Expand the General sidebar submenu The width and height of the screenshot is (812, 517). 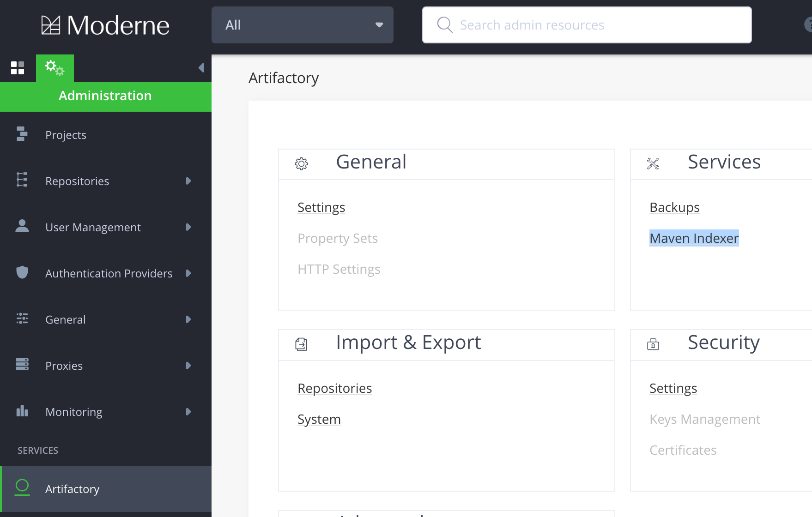click(188, 319)
